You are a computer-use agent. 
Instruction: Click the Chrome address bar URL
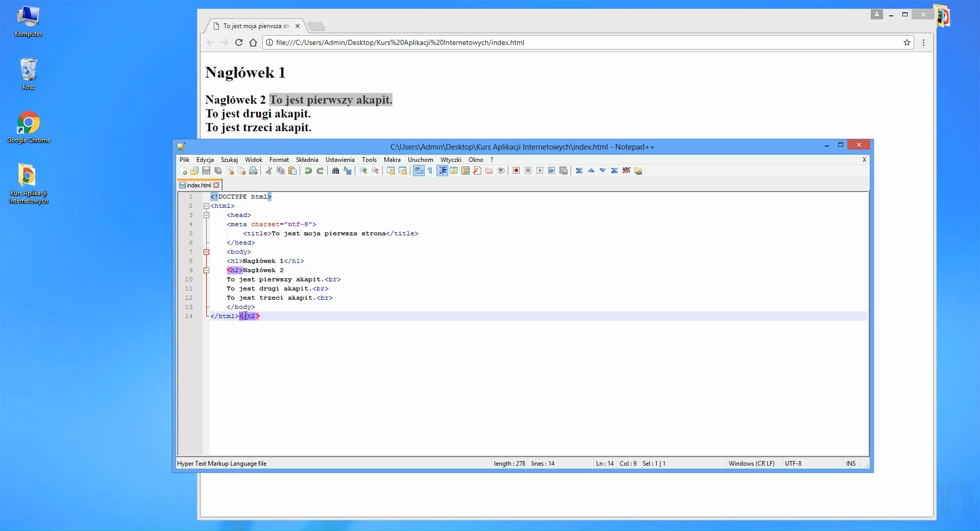(x=400, y=43)
